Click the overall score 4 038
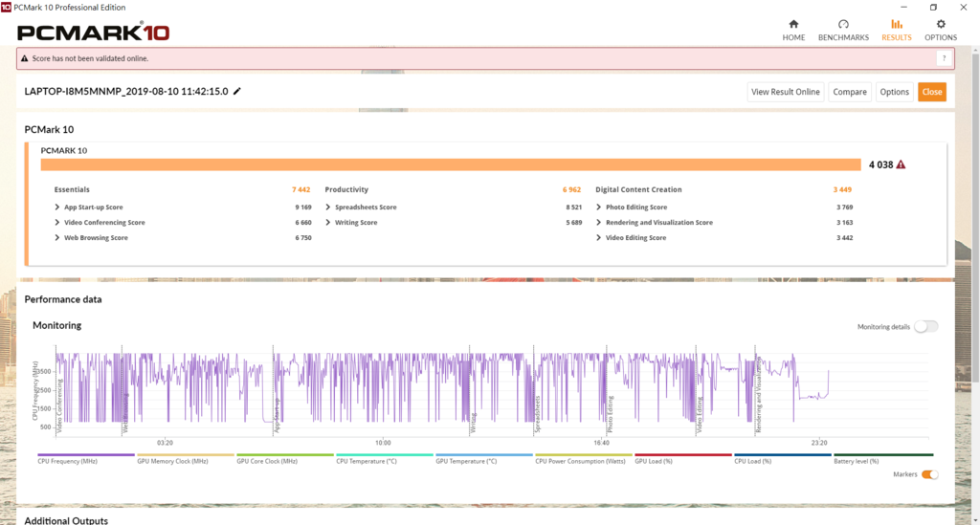Viewport: 980px width, 525px height. point(880,164)
